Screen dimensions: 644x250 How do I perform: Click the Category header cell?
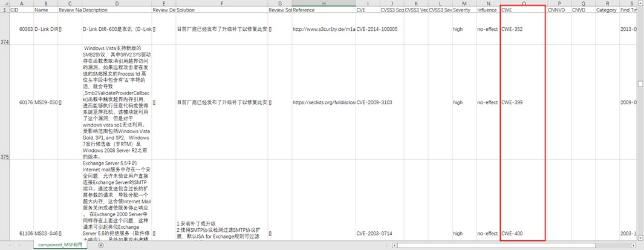tap(608, 10)
